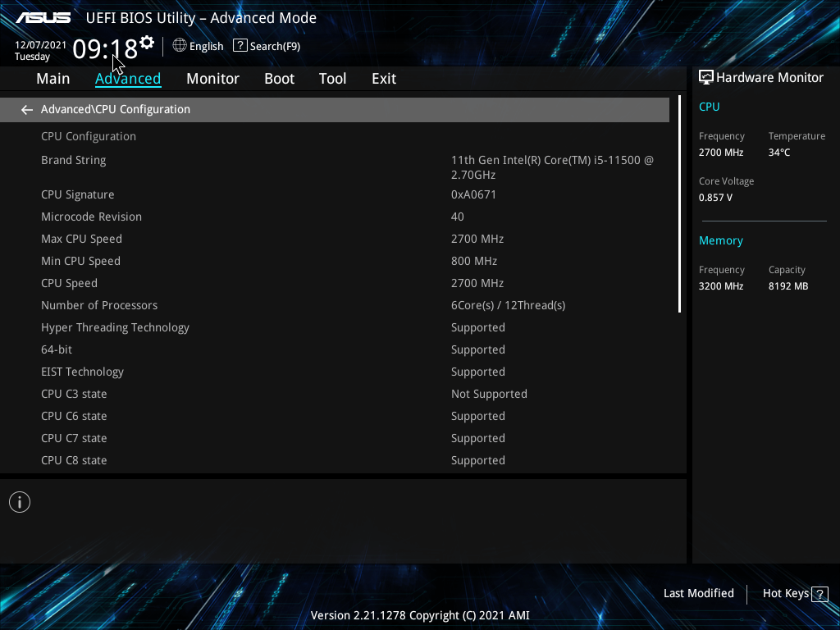Click the 34°C temperature reading
840x630 pixels.
(779, 153)
